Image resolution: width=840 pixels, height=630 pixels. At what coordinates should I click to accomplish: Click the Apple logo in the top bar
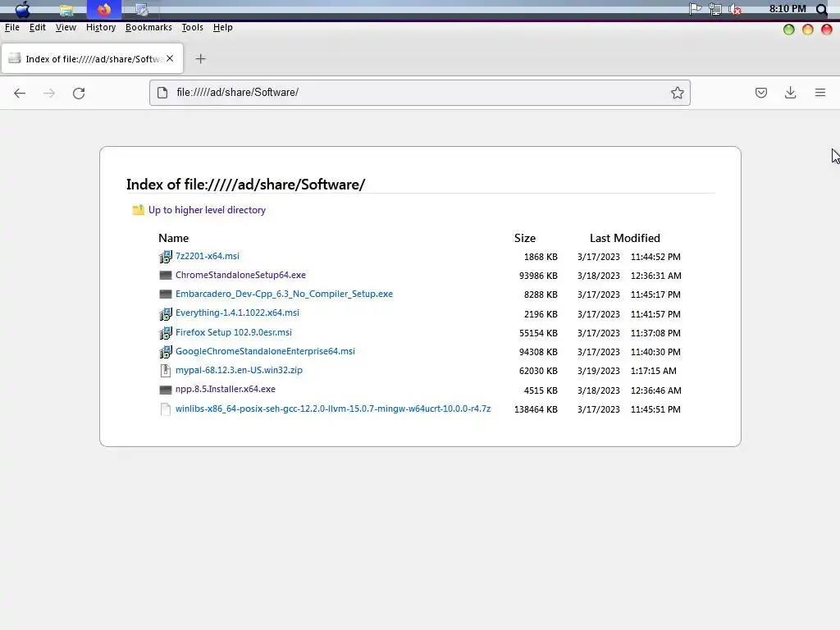(x=22, y=9)
